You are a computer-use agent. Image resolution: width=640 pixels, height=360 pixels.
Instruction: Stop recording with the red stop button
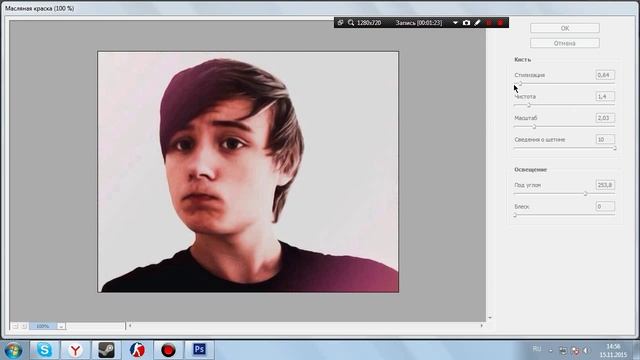[500, 23]
